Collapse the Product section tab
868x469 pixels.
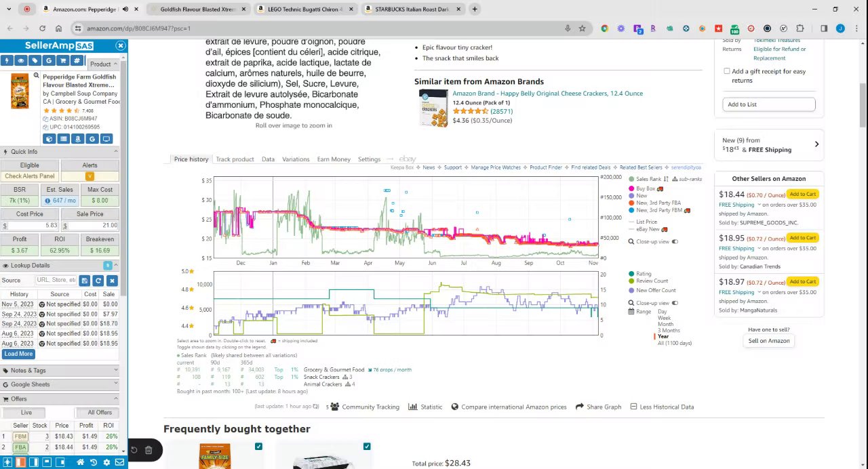[x=104, y=64]
